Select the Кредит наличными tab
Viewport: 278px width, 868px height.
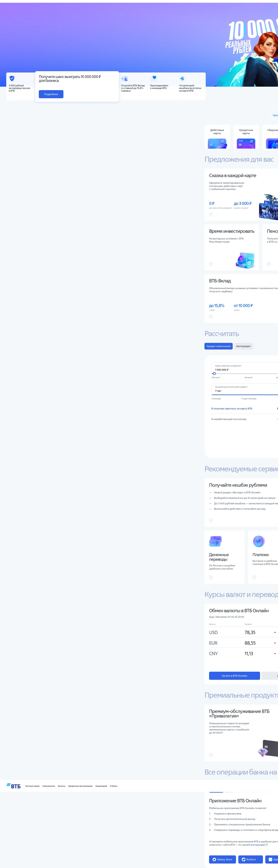click(x=219, y=346)
